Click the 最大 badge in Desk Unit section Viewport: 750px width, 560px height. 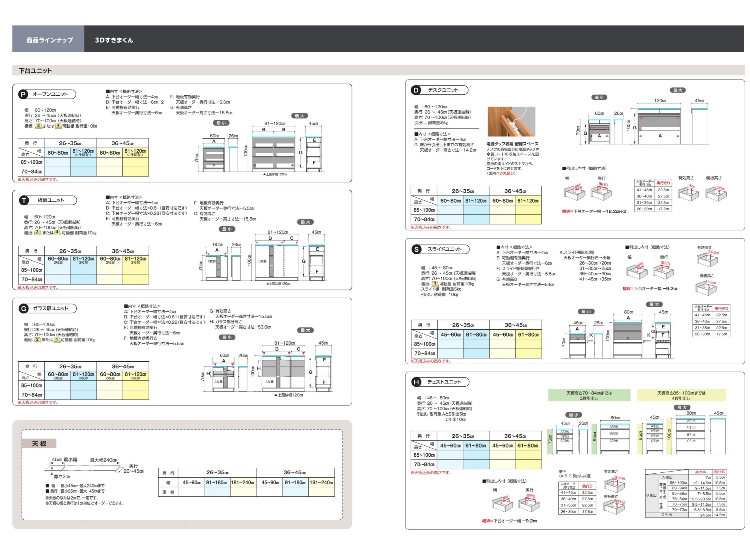click(x=677, y=90)
